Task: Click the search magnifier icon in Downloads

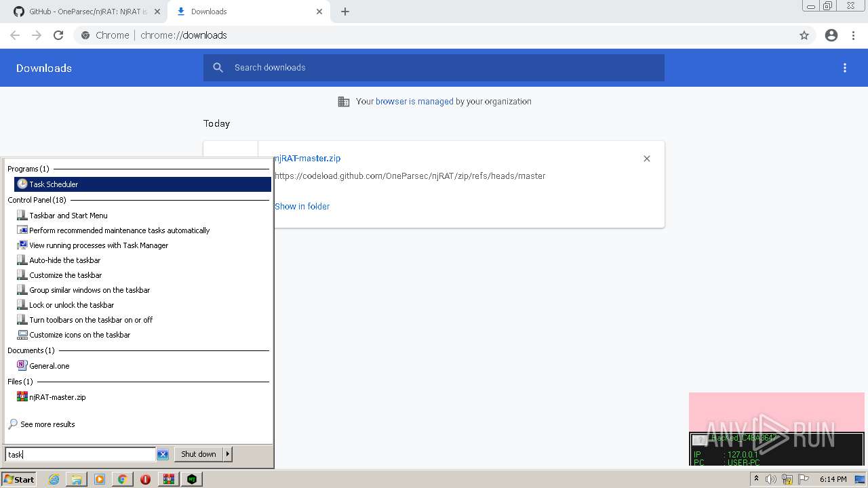Action: (218, 68)
